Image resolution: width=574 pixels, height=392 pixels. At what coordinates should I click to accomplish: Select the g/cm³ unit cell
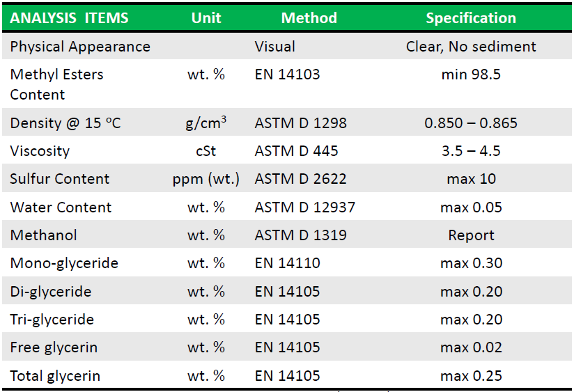pyautogui.click(x=206, y=123)
